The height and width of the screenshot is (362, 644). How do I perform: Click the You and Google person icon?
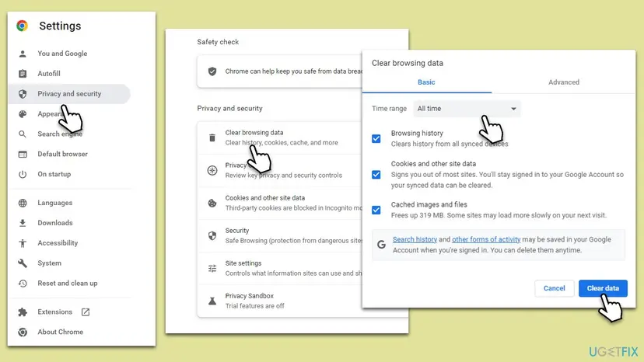tap(23, 54)
